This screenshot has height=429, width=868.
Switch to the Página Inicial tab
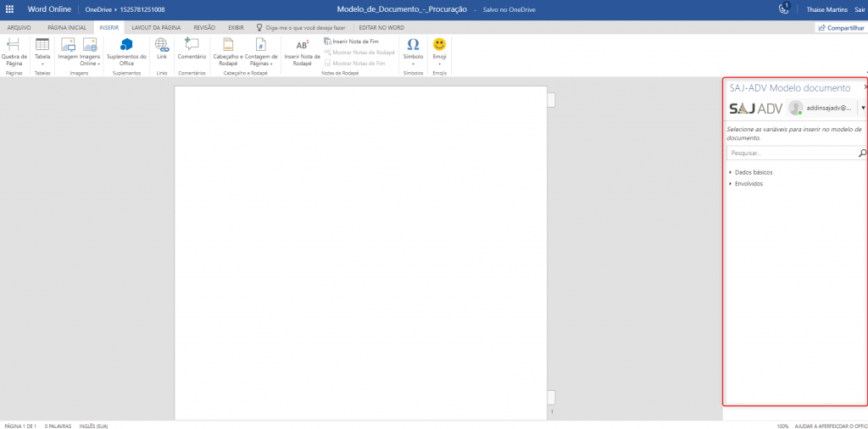click(x=67, y=27)
